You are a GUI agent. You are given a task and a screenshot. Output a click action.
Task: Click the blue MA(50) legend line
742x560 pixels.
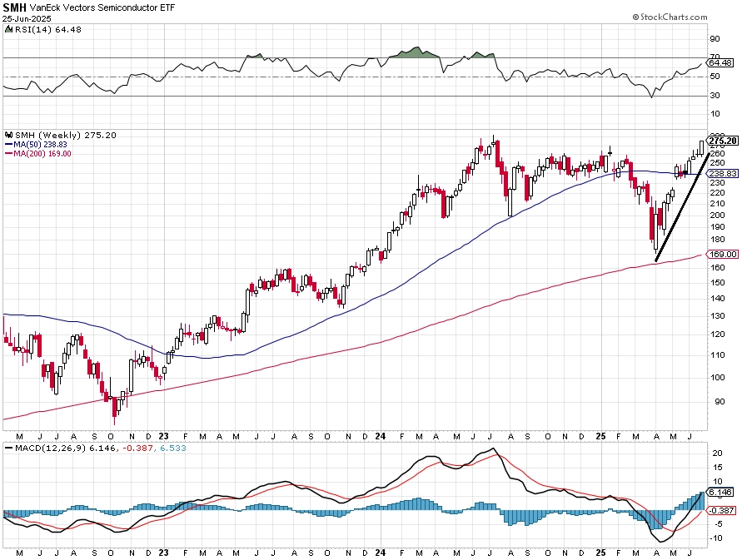click(8, 144)
